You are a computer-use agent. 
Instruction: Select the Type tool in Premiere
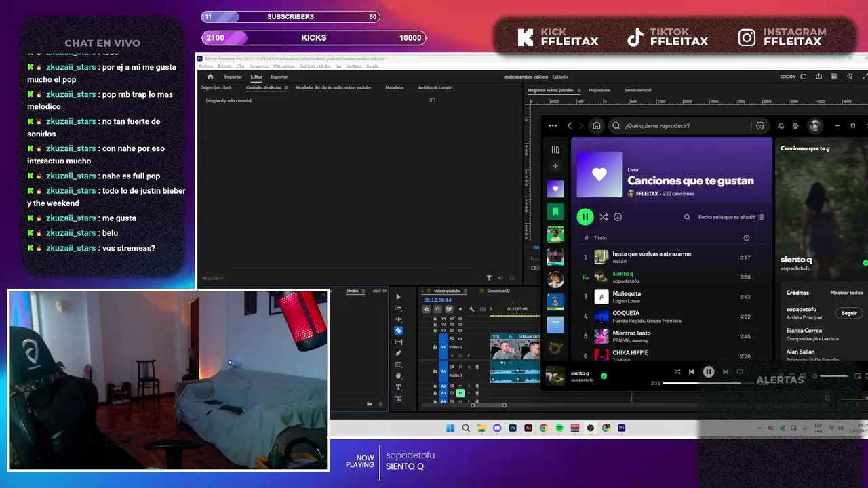(x=399, y=387)
